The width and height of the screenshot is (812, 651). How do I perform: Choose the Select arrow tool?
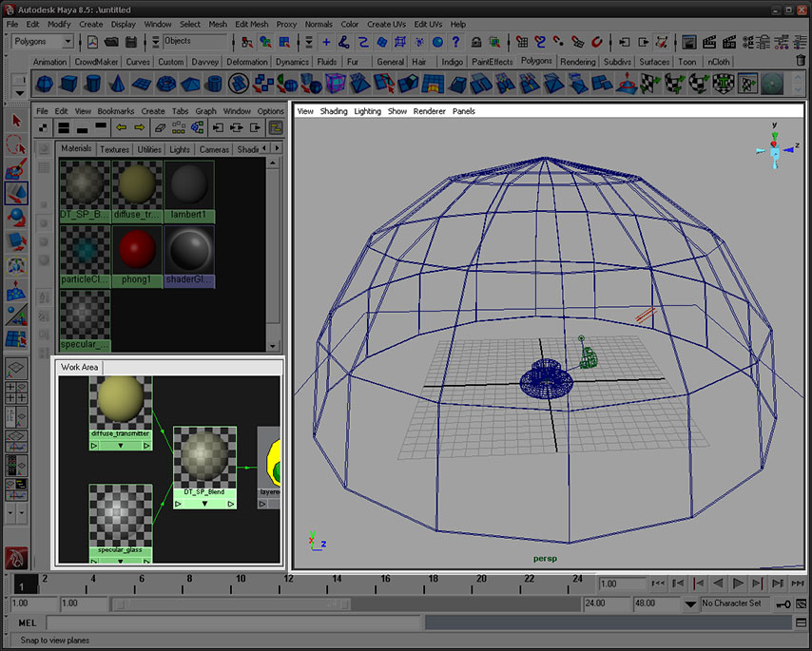(16, 121)
